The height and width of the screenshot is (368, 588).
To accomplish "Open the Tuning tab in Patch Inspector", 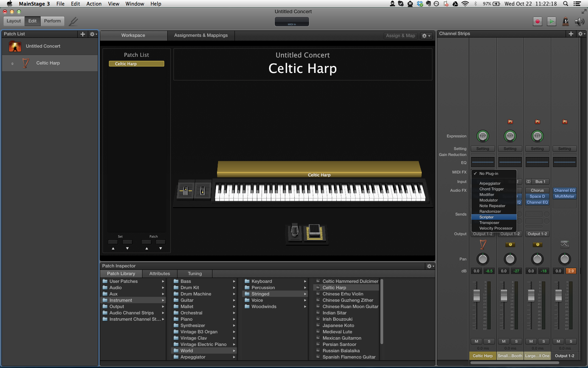I will point(195,274).
